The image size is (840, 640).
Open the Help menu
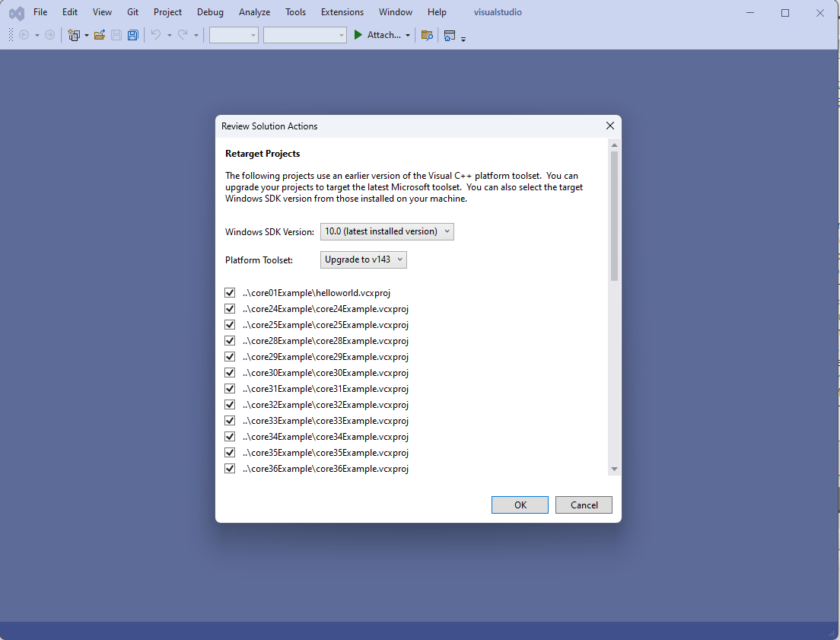point(437,11)
